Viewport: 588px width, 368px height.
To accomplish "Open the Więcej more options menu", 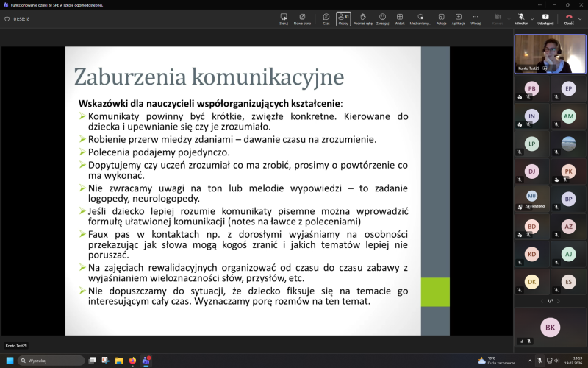I will [476, 18].
